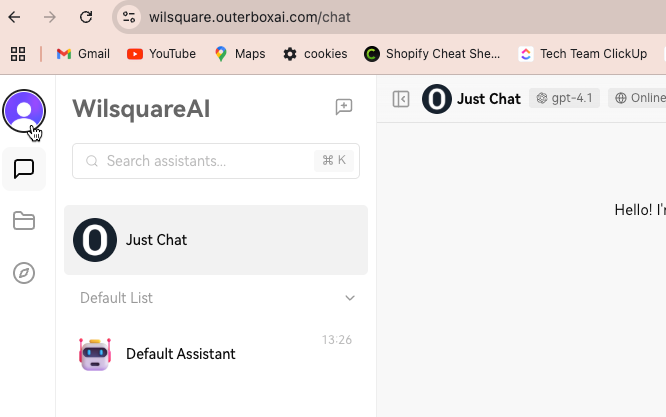Open the apps grid in bookmarks bar
Image resolution: width=666 pixels, height=417 pixels.
(x=18, y=54)
